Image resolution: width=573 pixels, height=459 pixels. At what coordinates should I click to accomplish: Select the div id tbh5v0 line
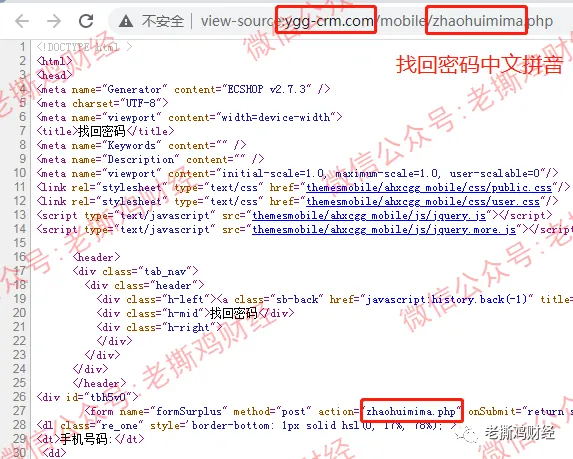pos(87,397)
